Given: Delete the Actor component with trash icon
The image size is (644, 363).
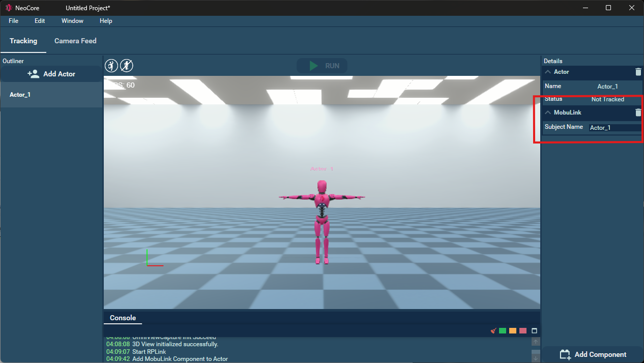Looking at the screenshot, I should [x=638, y=72].
